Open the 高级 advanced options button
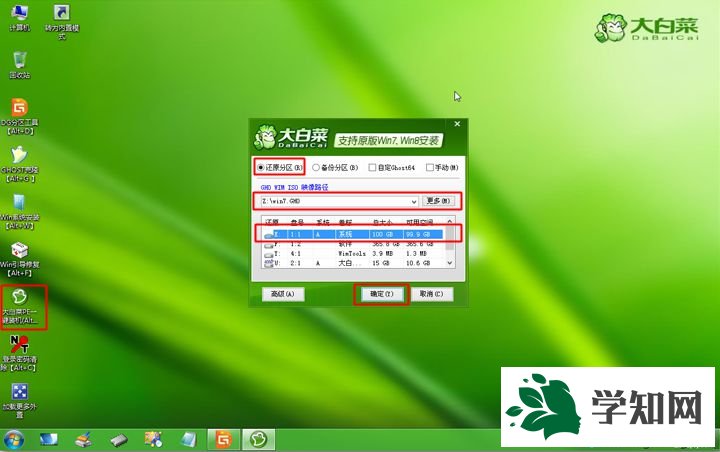720x452 pixels. point(278,294)
